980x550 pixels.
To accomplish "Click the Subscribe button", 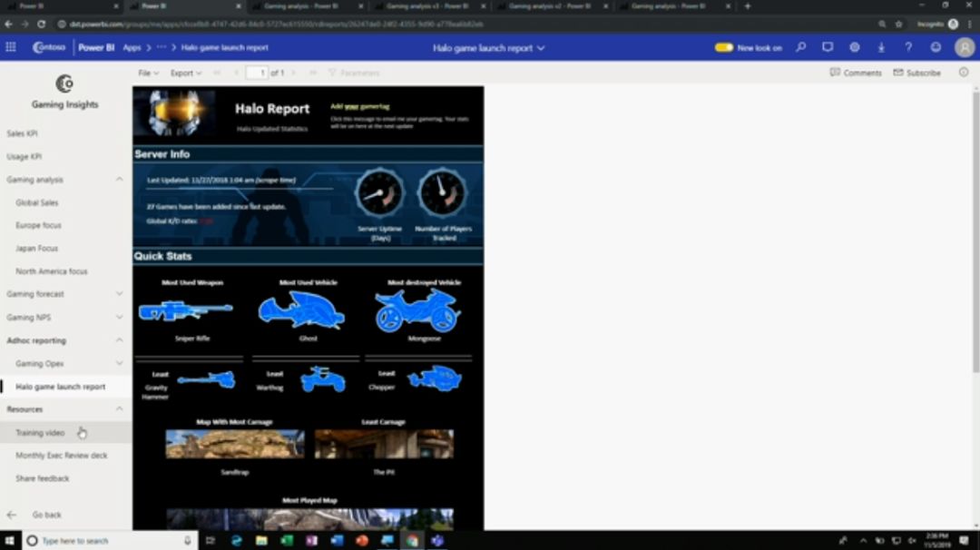I will (916, 73).
